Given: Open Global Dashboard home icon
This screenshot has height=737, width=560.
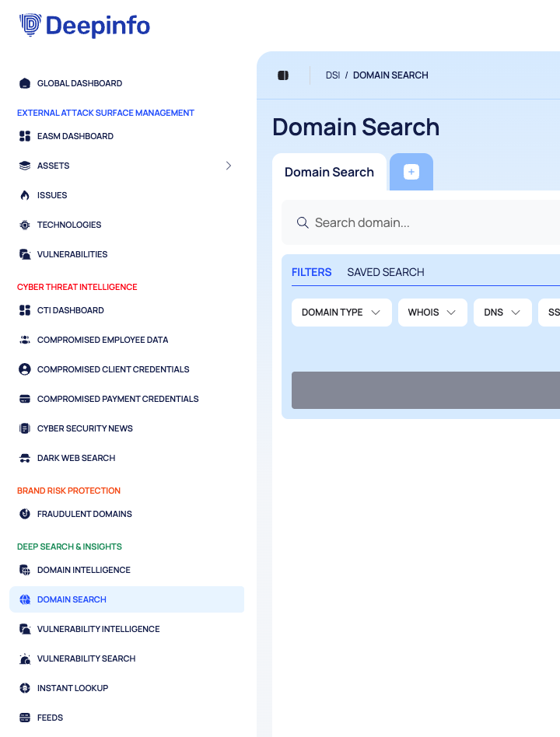Looking at the screenshot, I should [x=25, y=83].
